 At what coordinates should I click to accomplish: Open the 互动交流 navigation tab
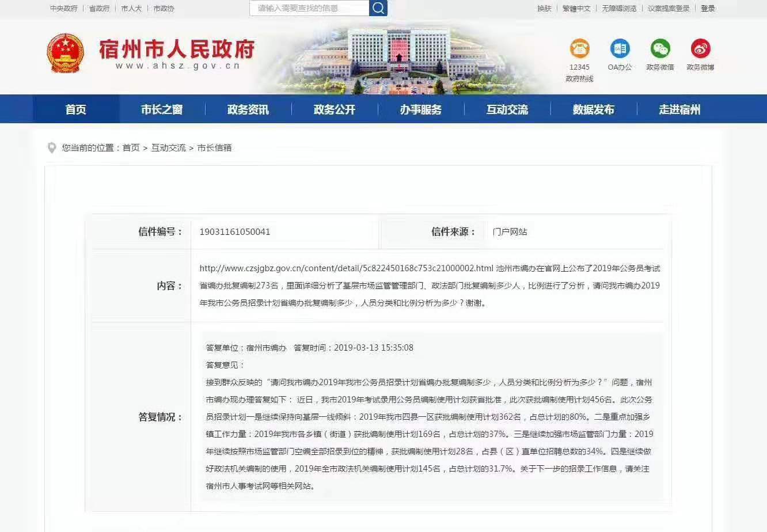tap(507, 109)
